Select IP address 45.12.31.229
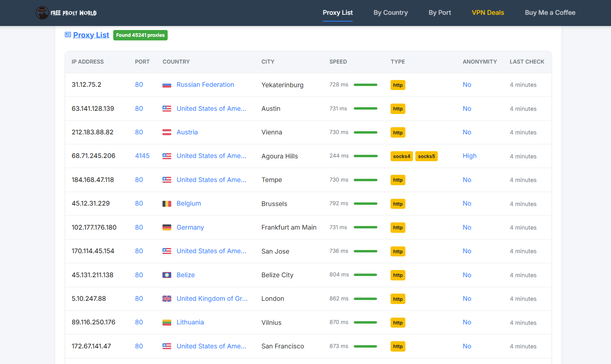The width and height of the screenshot is (611, 364). point(90,203)
